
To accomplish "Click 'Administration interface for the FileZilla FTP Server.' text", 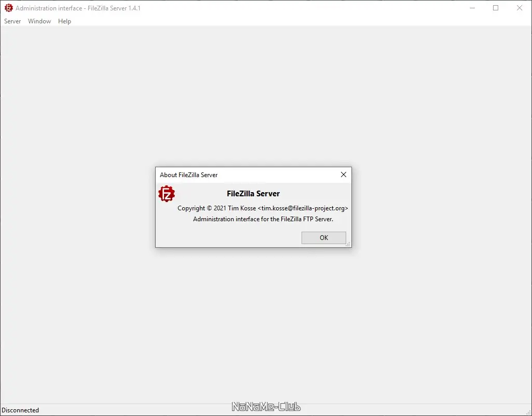I will pos(263,219).
